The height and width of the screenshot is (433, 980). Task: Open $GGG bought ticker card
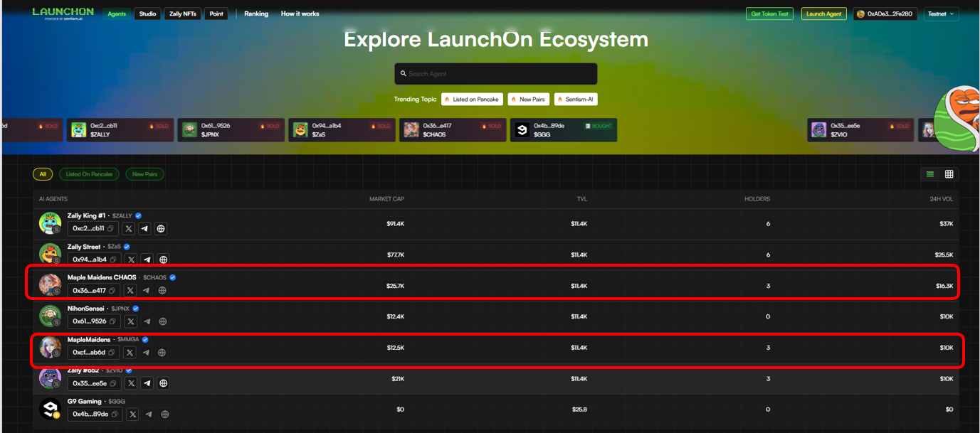564,130
